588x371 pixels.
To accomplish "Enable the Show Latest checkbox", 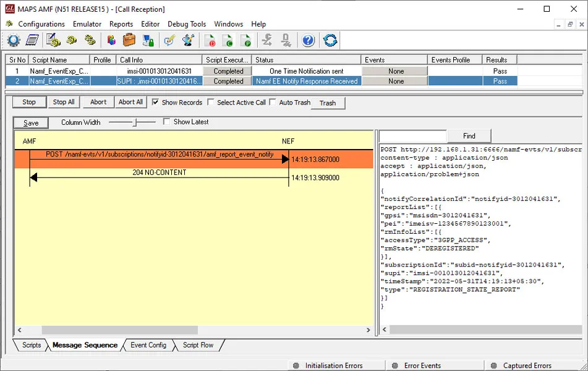I will pyautogui.click(x=167, y=122).
